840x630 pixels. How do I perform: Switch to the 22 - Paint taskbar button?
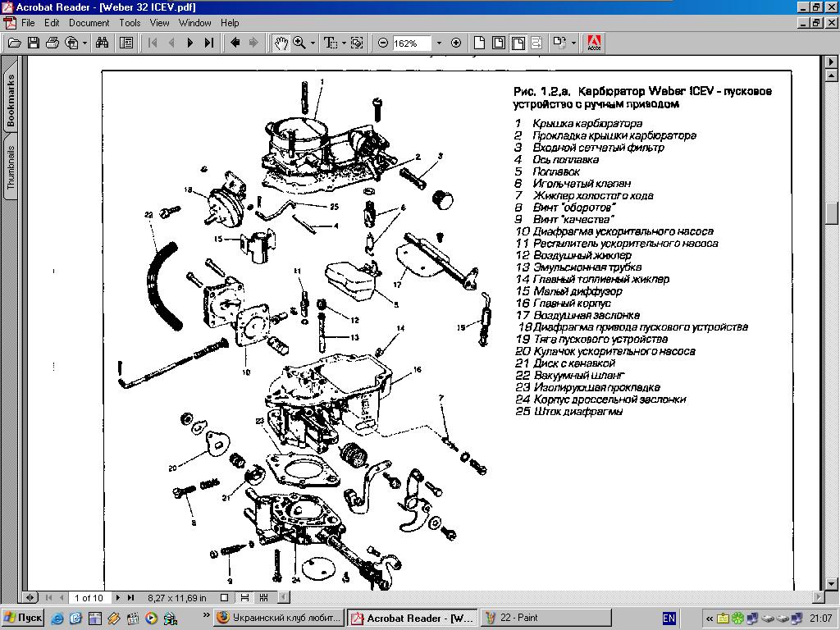[x=546, y=618]
